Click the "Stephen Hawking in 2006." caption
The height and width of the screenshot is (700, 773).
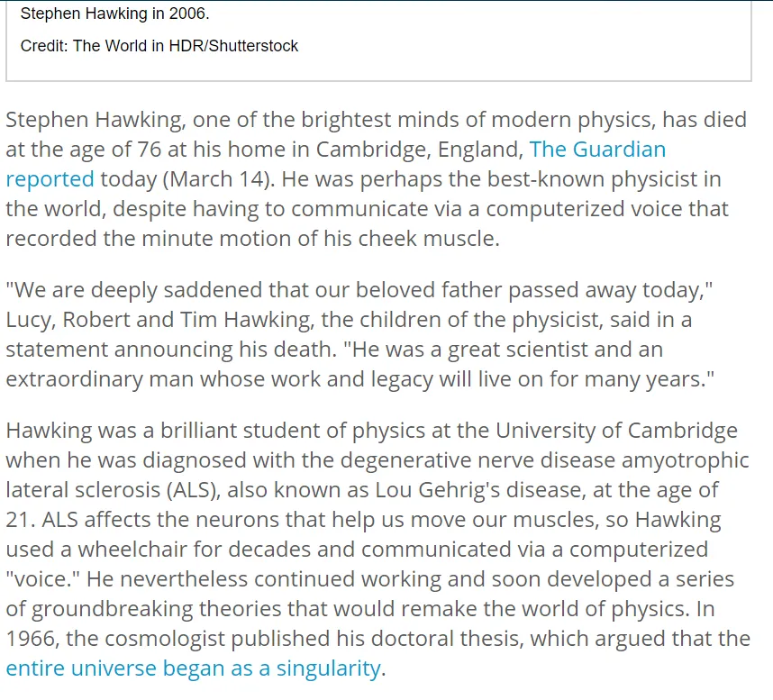tap(114, 14)
